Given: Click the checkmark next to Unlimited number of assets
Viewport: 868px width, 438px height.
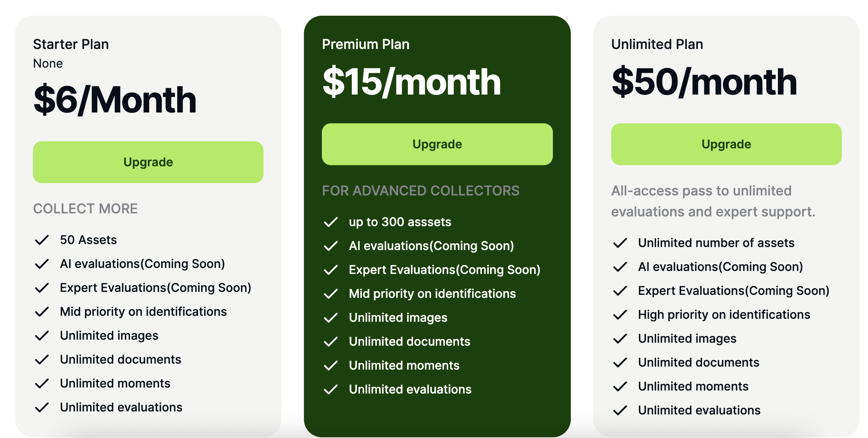Looking at the screenshot, I should point(620,243).
